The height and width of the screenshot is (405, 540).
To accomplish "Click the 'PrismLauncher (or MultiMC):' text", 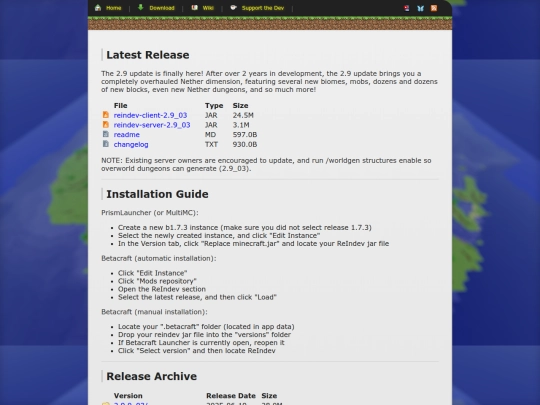I will coord(150,213).
